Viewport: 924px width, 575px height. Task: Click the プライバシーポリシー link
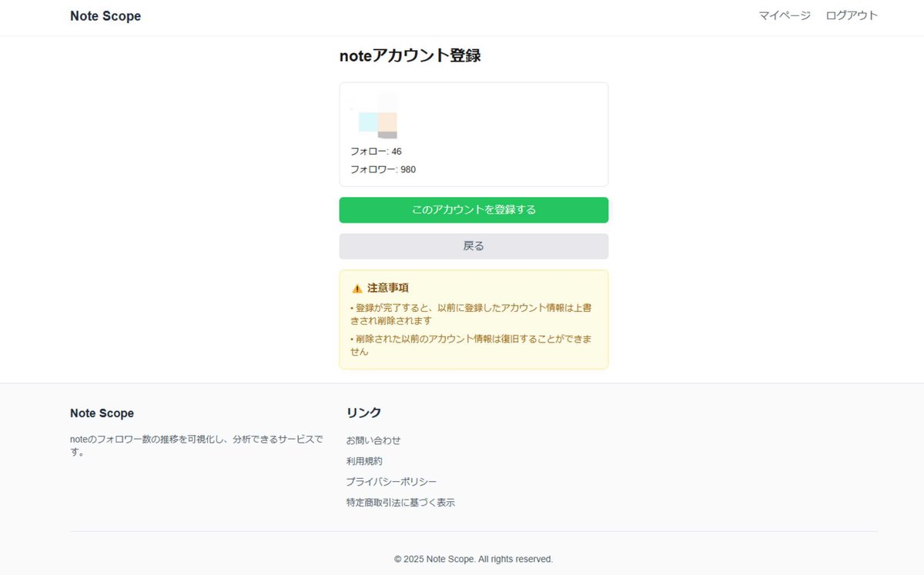[x=391, y=481]
